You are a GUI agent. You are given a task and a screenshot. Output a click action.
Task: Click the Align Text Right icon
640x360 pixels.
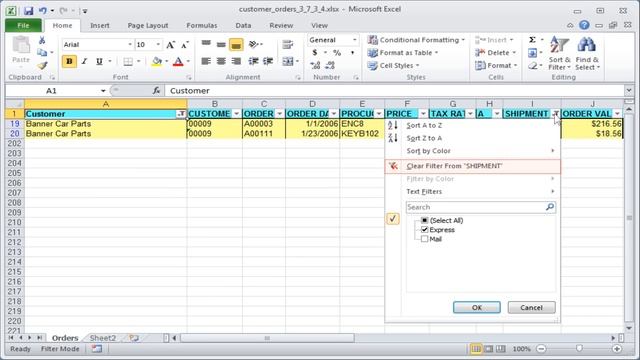(236, 61)
